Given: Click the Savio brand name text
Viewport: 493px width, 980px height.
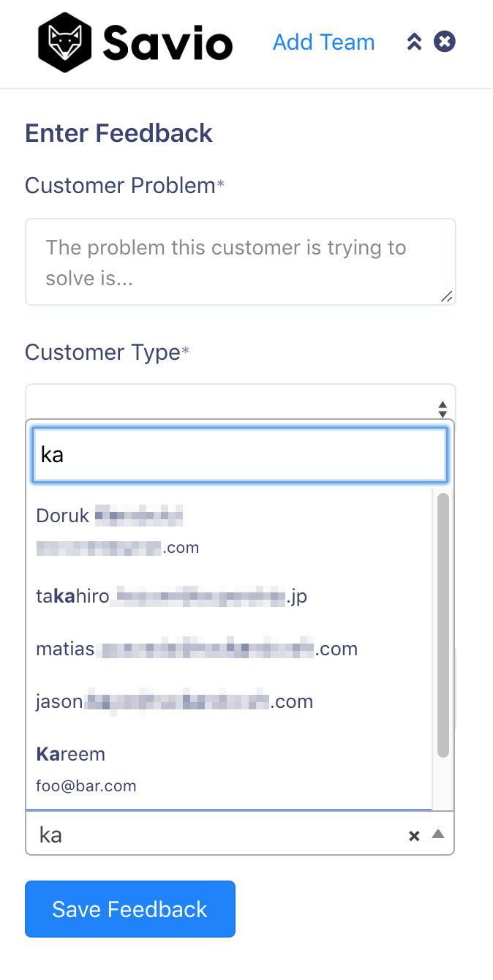Looking at the screenshot, I should click(168, 42).
